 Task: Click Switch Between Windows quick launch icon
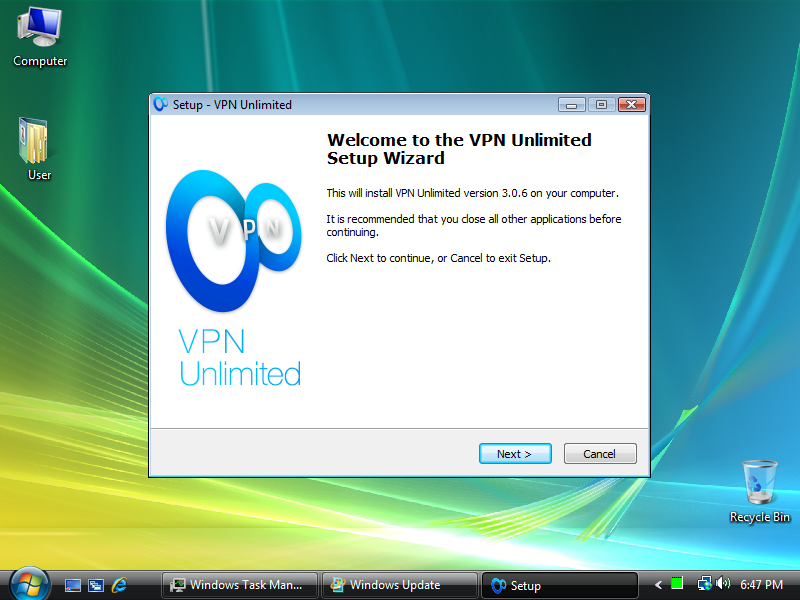(96, 585)
